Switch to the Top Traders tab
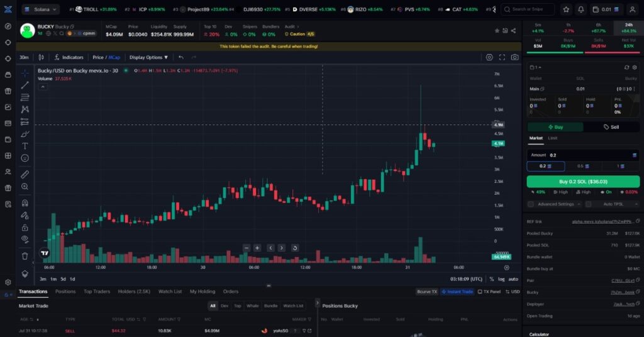This screenshot has width=644, height=337. pos(97,292)
